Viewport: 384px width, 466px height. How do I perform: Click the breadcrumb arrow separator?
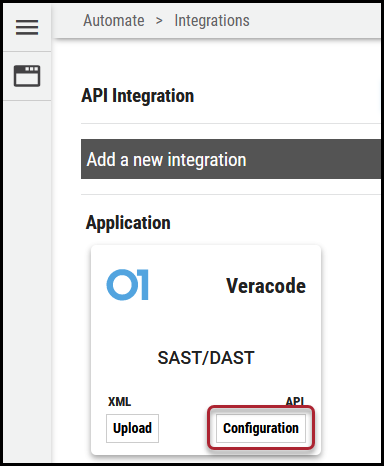(x=159, y=21)
